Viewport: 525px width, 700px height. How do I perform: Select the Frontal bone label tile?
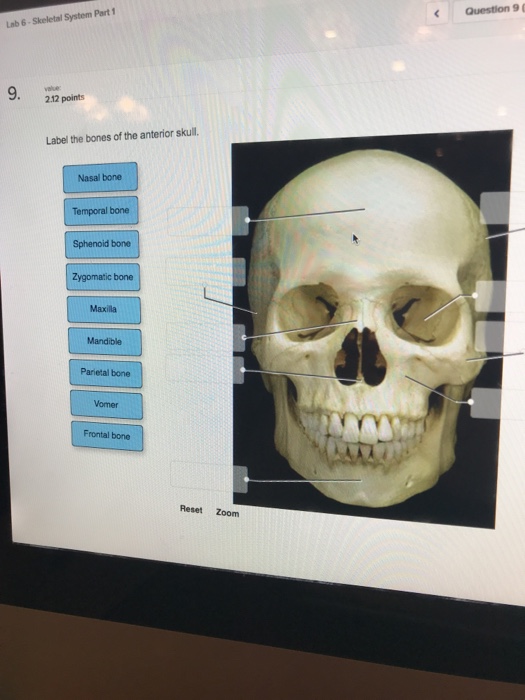(107, 435)
